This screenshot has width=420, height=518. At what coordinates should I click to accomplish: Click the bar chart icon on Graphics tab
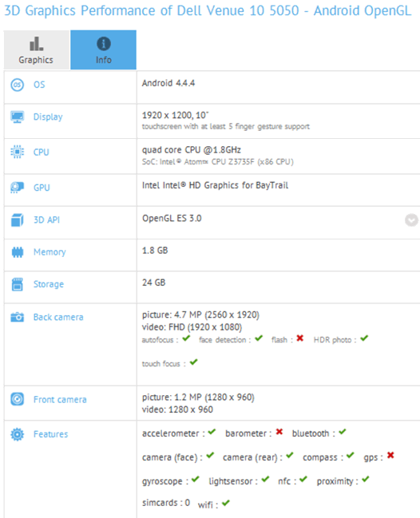(x=36, y=44)
